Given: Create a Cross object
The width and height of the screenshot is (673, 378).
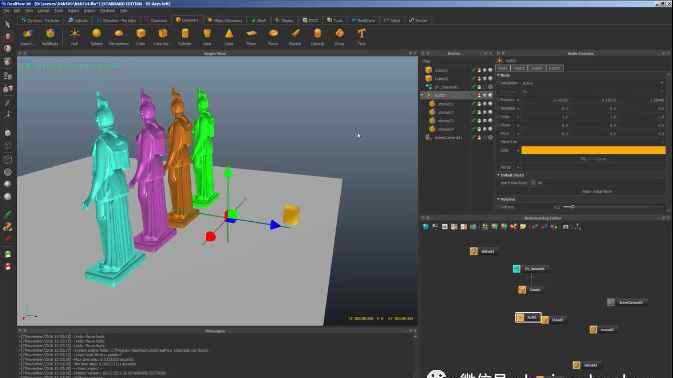Looking at the screenshot, I should click(x=340, y=36).
